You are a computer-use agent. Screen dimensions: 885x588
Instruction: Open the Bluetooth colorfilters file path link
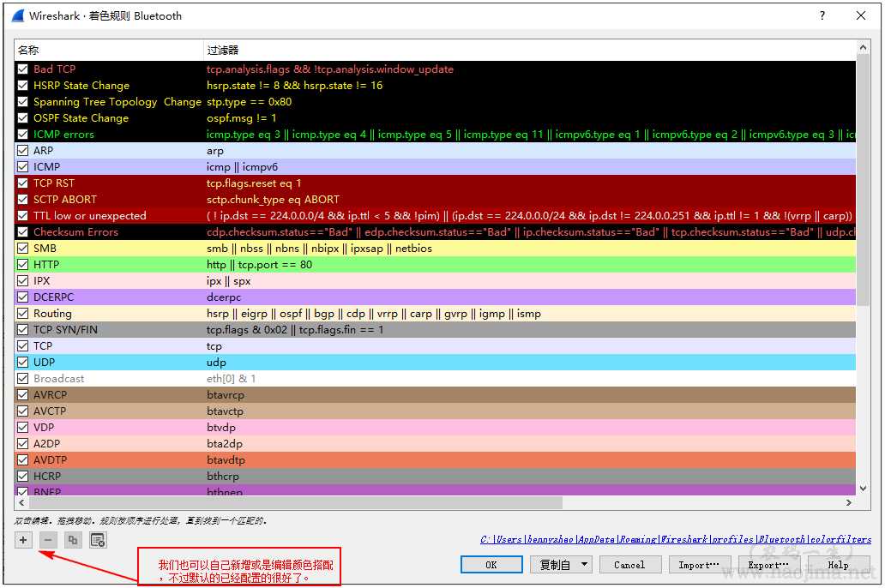676,539
